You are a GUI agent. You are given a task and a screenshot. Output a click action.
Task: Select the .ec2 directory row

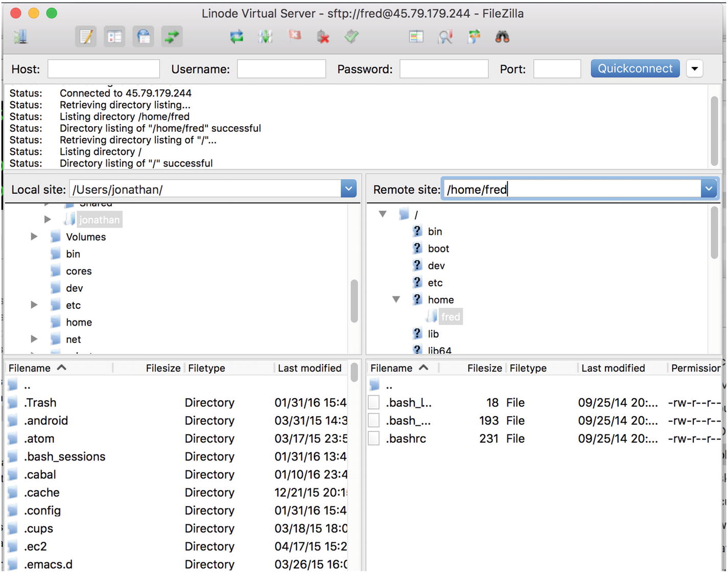(x=177, y=546)
